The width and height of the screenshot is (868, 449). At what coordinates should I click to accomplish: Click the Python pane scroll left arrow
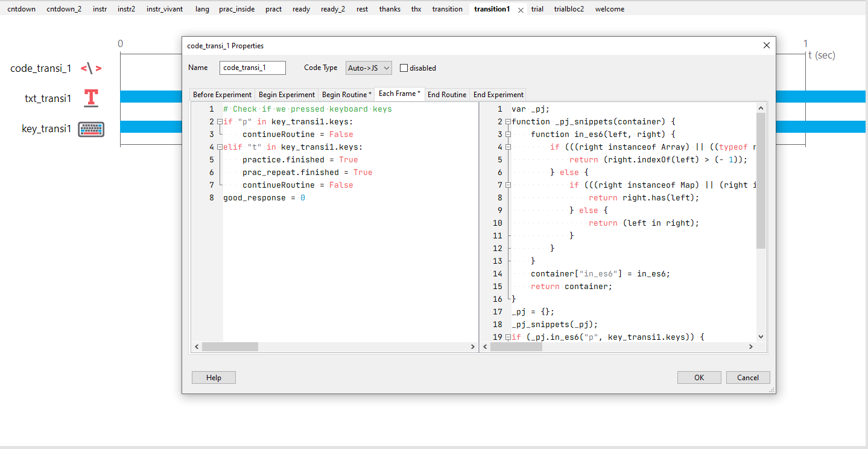point(197,347)
